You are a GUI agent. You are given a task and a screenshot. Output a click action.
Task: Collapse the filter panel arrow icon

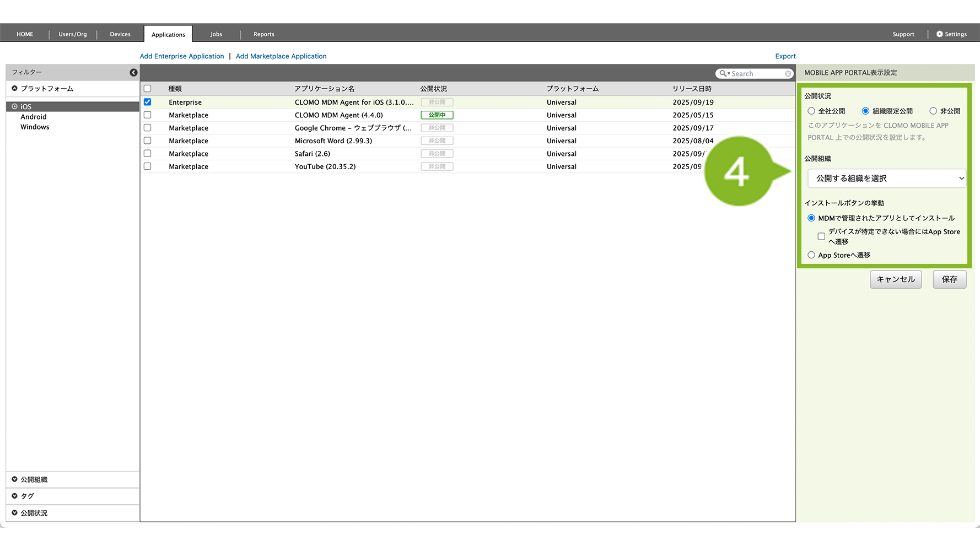click(133, 73)
